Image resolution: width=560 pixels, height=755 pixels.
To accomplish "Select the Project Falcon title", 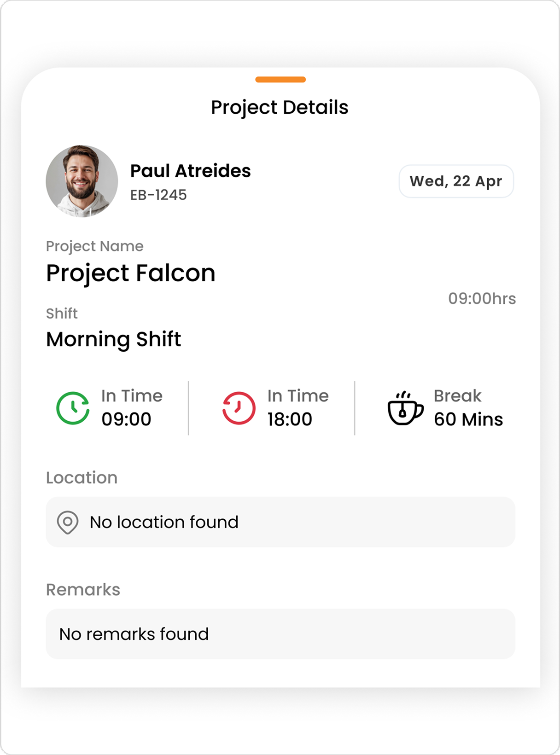I will click(131, 273).
